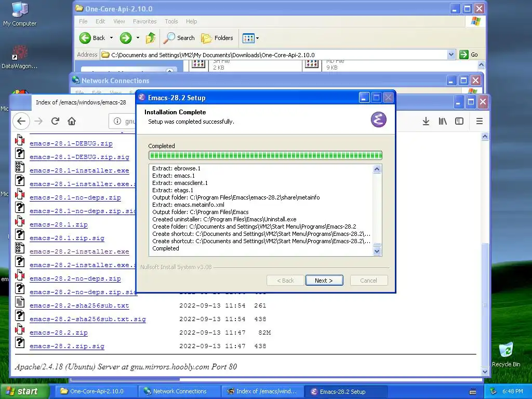This screenshot has width=532, height=399.
Task: Click the installation progress bar
Action: pos(265,155)
